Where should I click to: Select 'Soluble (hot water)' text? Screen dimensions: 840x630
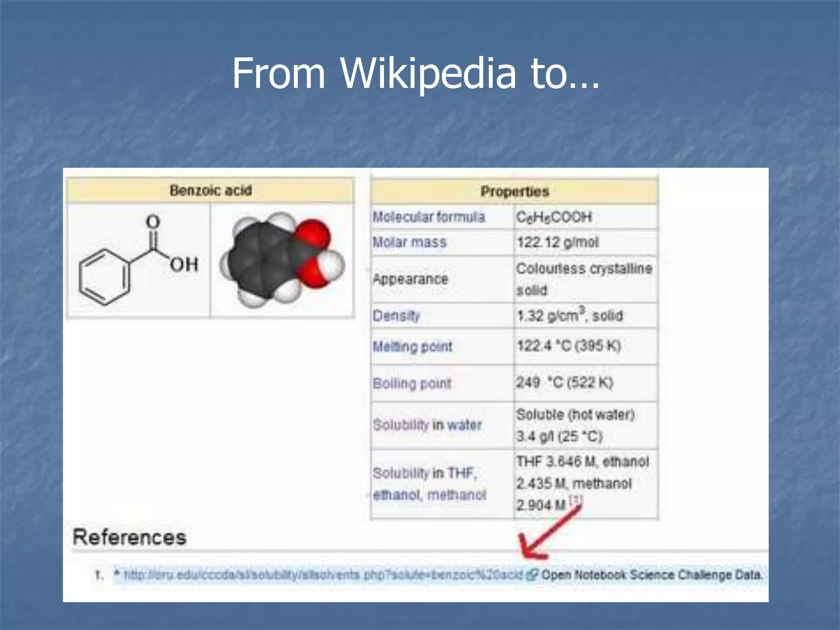[575, 415]
